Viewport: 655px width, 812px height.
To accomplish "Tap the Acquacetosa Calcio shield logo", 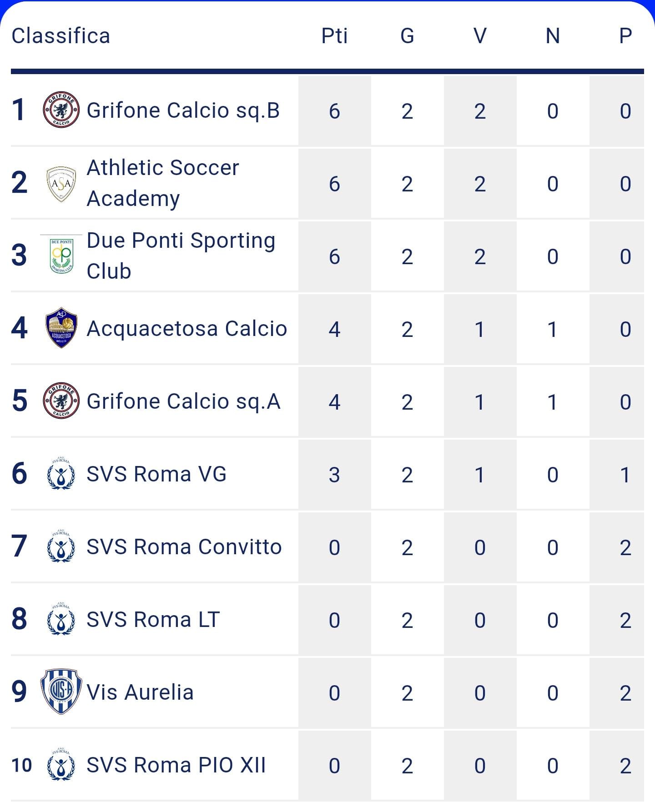I will coord(61,328).
